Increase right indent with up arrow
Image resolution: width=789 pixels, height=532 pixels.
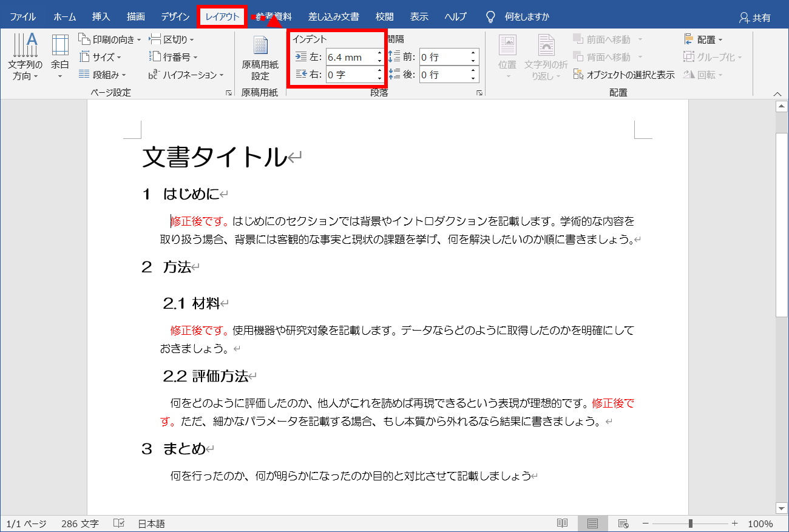[x=380, y=71]
